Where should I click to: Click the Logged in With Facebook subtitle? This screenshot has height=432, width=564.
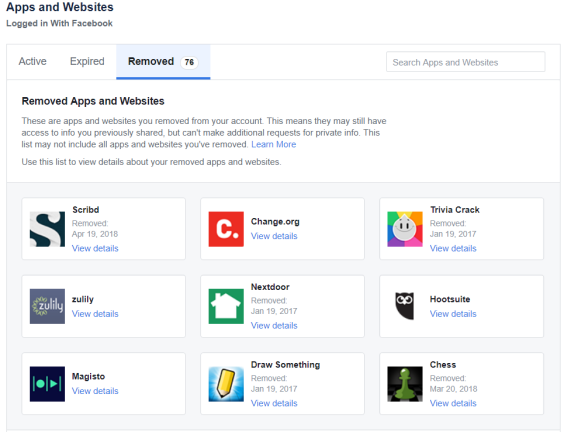point(59,23)
